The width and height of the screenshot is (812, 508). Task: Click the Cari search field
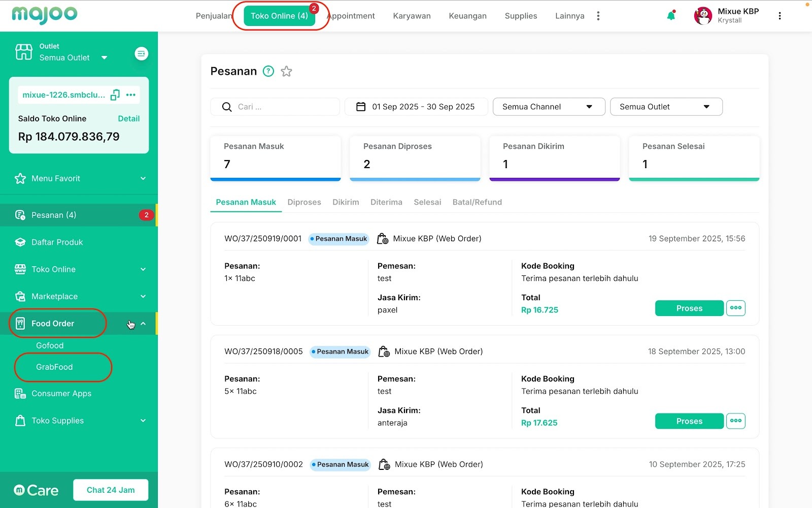coord(275,107)
